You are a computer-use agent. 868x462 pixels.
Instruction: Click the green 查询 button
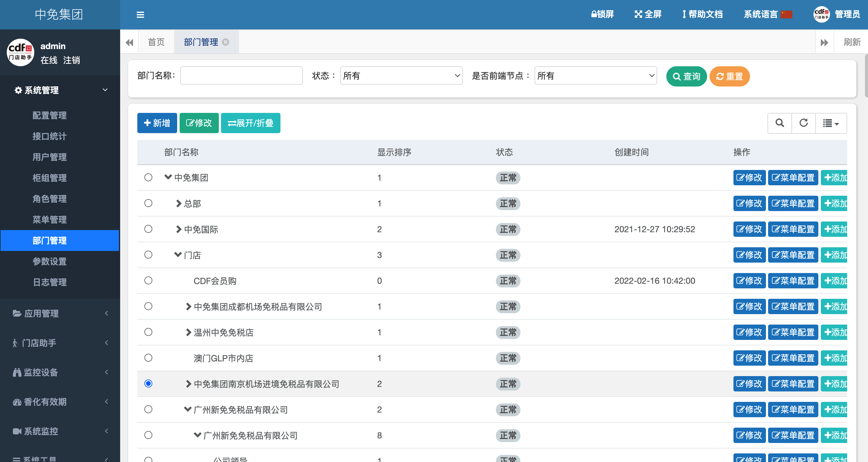(686, 76)
